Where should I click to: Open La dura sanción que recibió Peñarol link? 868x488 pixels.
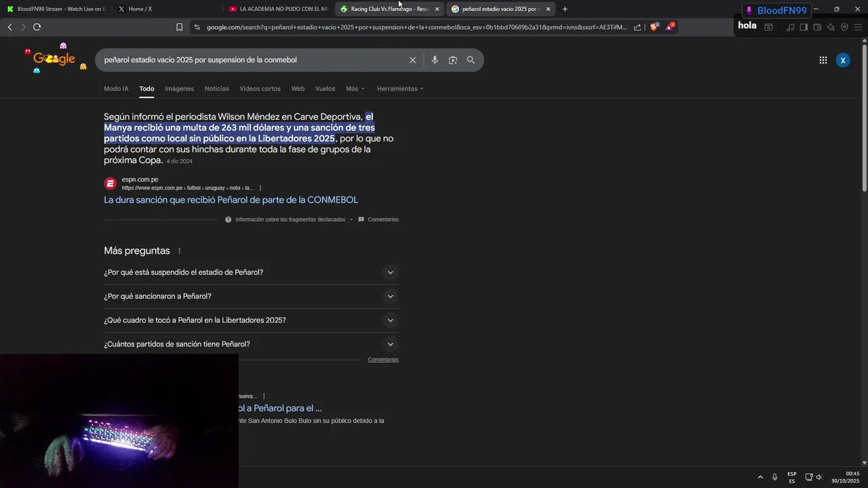tap(231, 200)
